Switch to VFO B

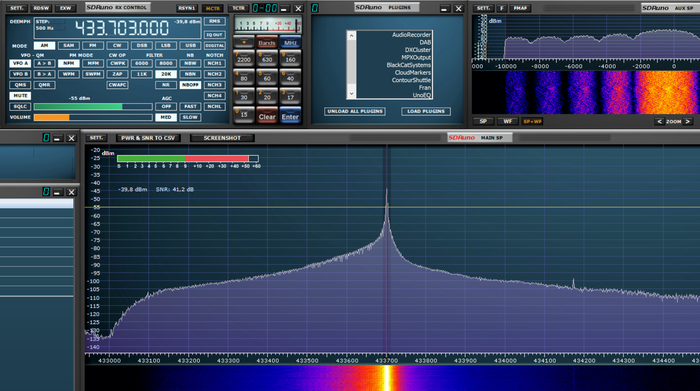pos(20,74)
